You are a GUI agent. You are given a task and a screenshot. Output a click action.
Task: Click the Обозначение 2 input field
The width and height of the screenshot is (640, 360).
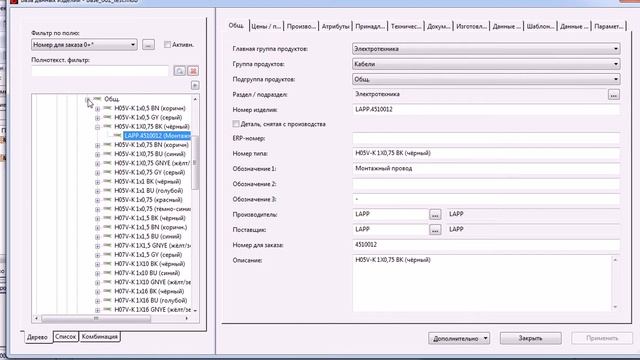(x=486, y=184)
